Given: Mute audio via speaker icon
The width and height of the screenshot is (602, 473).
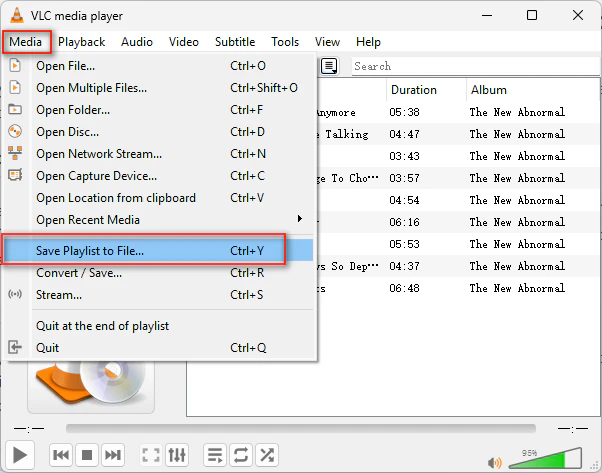Looking at the screenshot, I should [494, 462].
